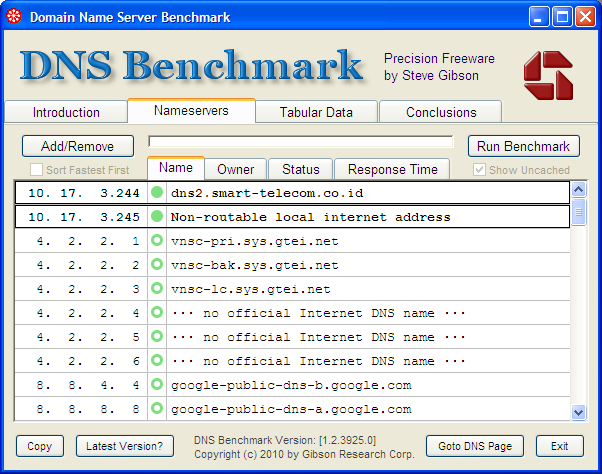This screenshot has height=474, width=602.
Task: Click the Exit button
Action: click(559, 446)
